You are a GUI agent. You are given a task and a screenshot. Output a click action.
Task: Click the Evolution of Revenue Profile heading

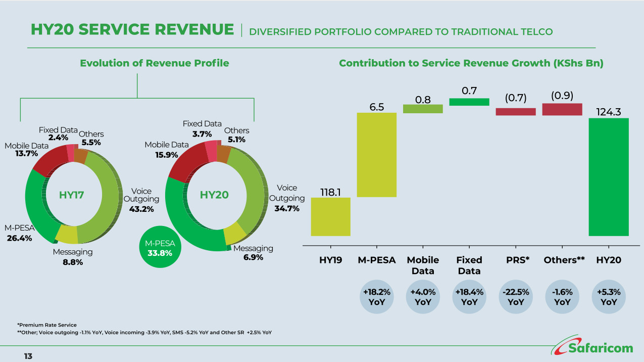tap(155, 63)
